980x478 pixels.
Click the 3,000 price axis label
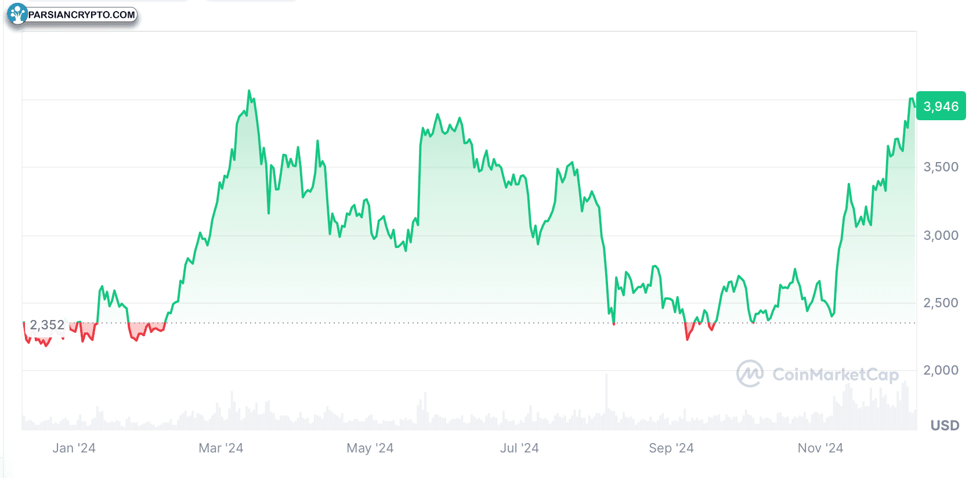click(941, 235)
